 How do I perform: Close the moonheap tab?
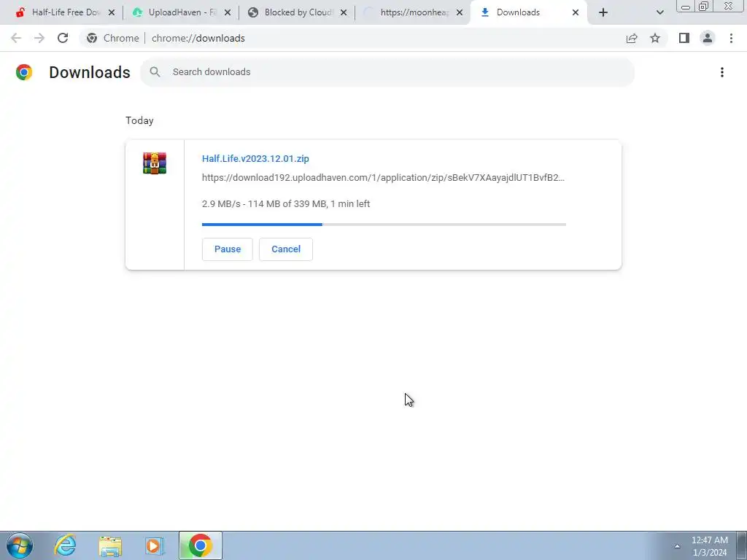(460, 12)
